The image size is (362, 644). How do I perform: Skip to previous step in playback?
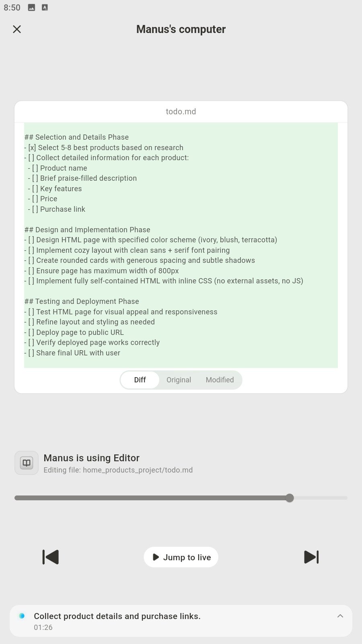[51, 557]
